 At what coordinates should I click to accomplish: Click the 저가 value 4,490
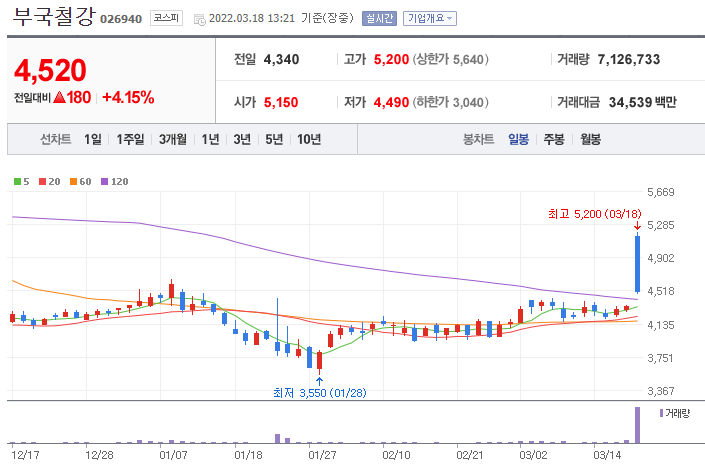391,103
